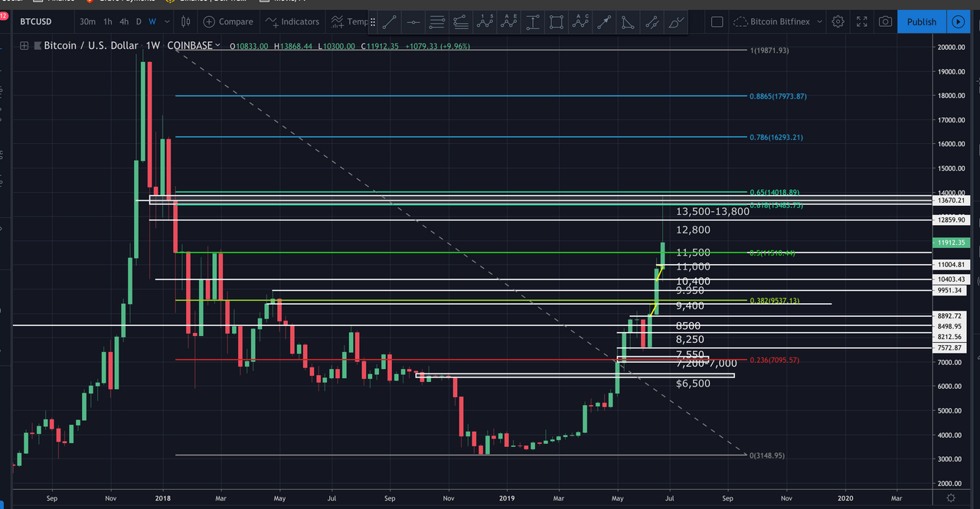Viewport: 980px width, 509px height.
Task: Select the price range measure tool
Action: pos(532,22)
